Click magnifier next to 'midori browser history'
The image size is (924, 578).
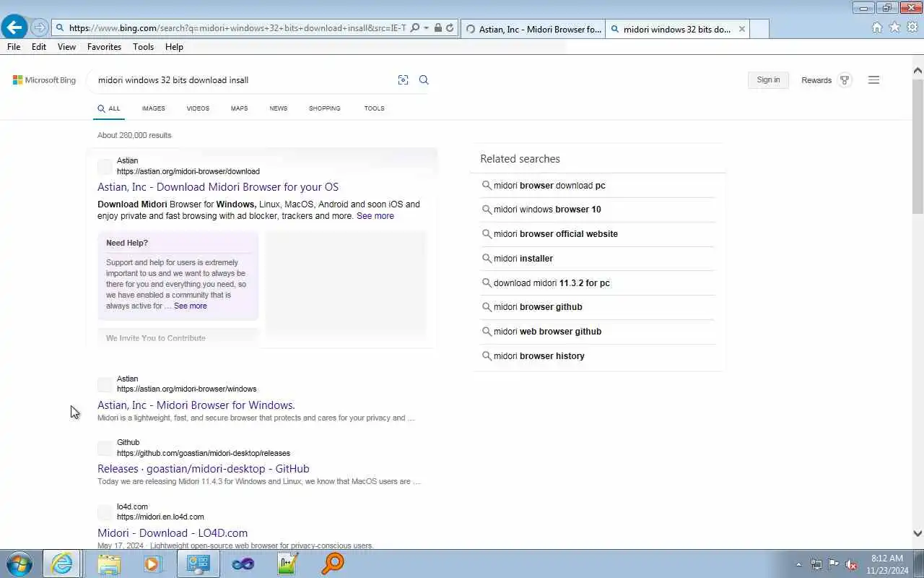[x=487, y=356]
